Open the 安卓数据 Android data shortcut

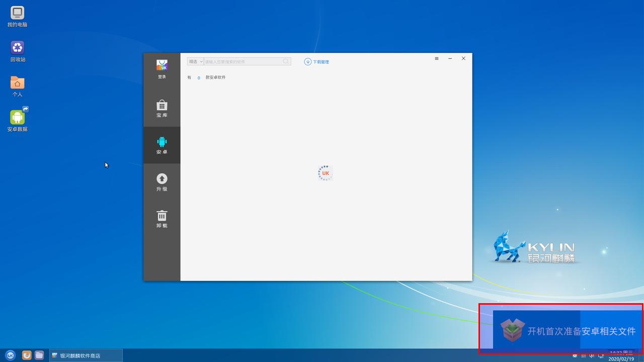tap(18, 121)
